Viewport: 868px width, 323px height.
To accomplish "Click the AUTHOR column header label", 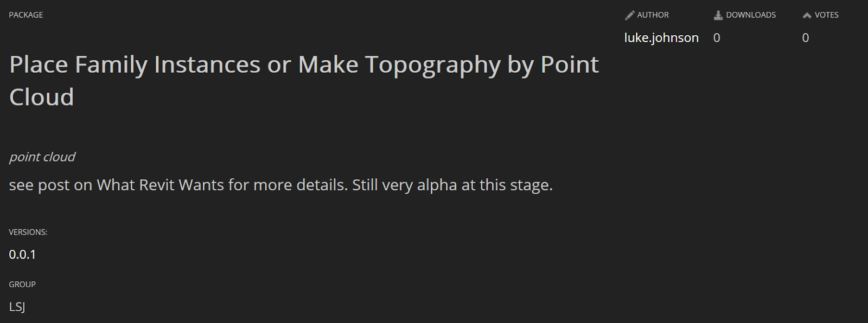I will [x=653, y=15].
